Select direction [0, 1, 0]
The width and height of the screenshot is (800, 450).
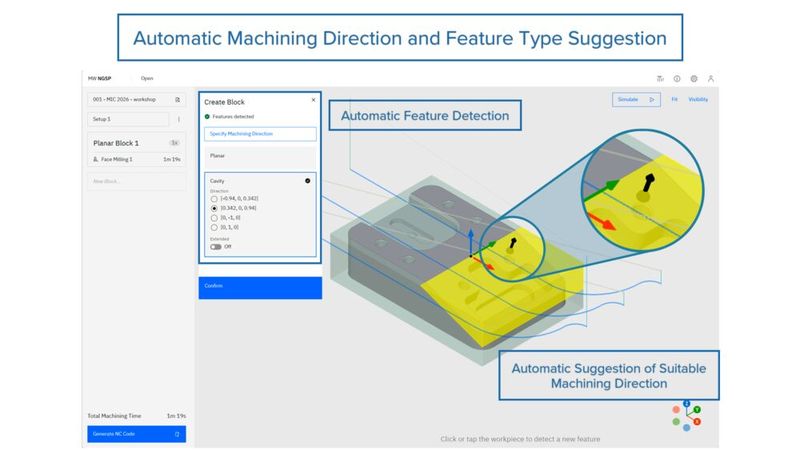point(214,228)
